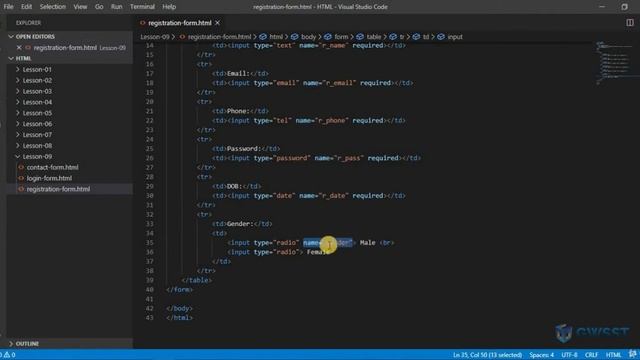Open the Run menu
Screen dimensions: 640x360
tap(116, 7)
